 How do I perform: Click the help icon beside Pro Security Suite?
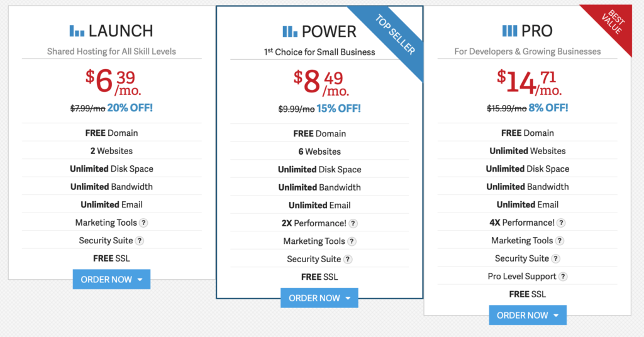(555, 258)
